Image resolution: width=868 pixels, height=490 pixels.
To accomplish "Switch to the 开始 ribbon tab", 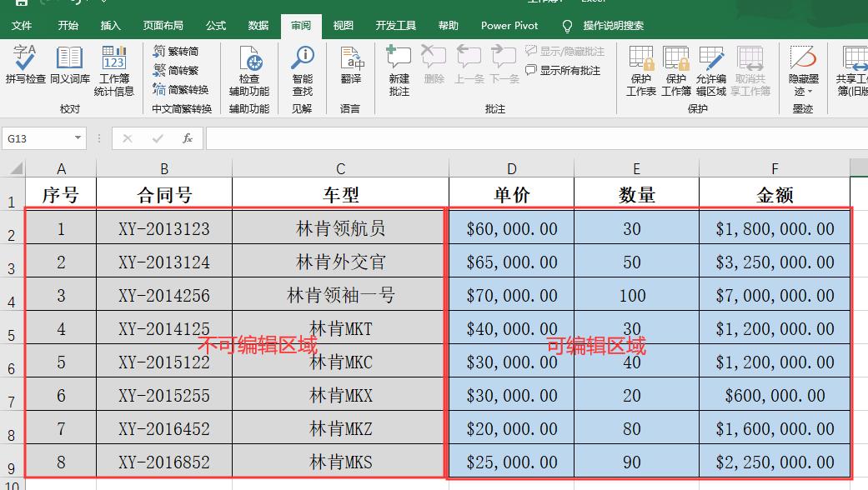I will 68,26.
